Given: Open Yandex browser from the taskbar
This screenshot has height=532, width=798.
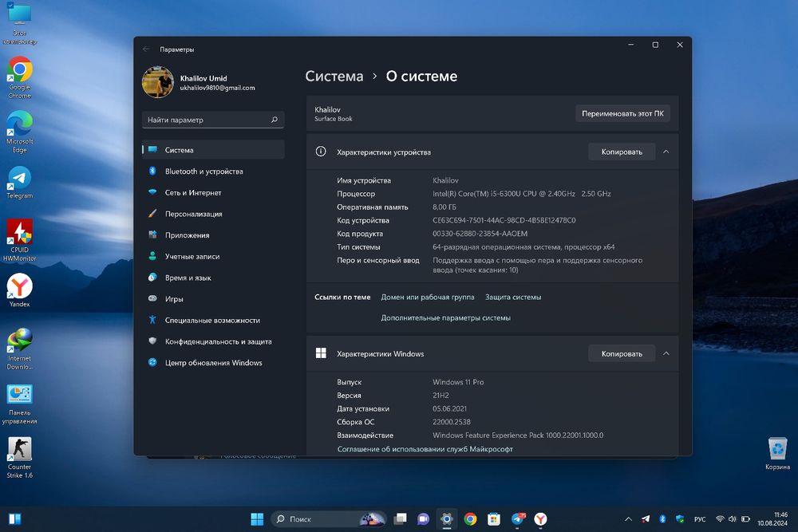Looking at the screenshot, I should coord(540,519).
